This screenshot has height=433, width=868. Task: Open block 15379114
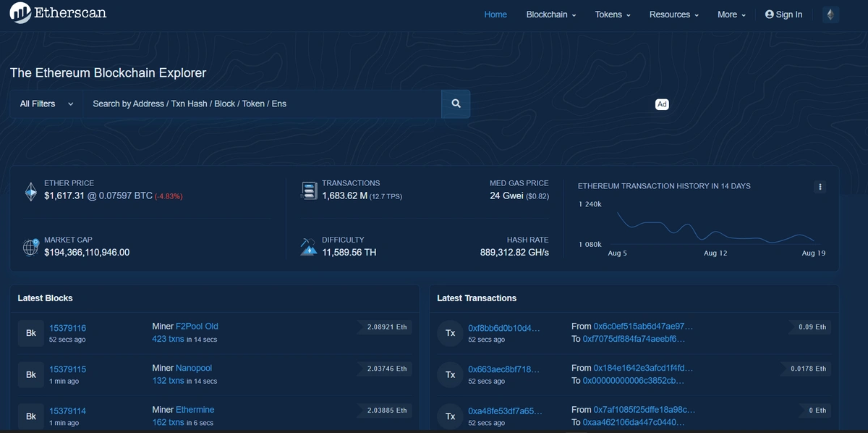click(x=67, y=411)
